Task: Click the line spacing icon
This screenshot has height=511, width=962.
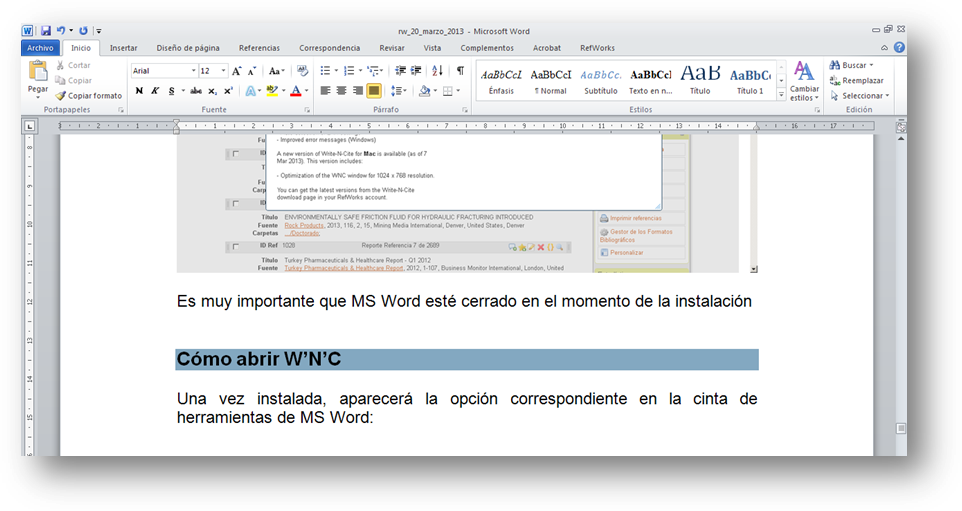Action: [x=396, y=91]
